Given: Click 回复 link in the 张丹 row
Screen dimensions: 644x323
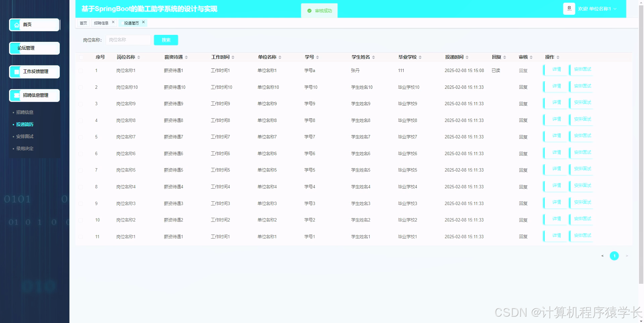Looking at the screenshot, I should pyautogui.click(x=523, y=71).
